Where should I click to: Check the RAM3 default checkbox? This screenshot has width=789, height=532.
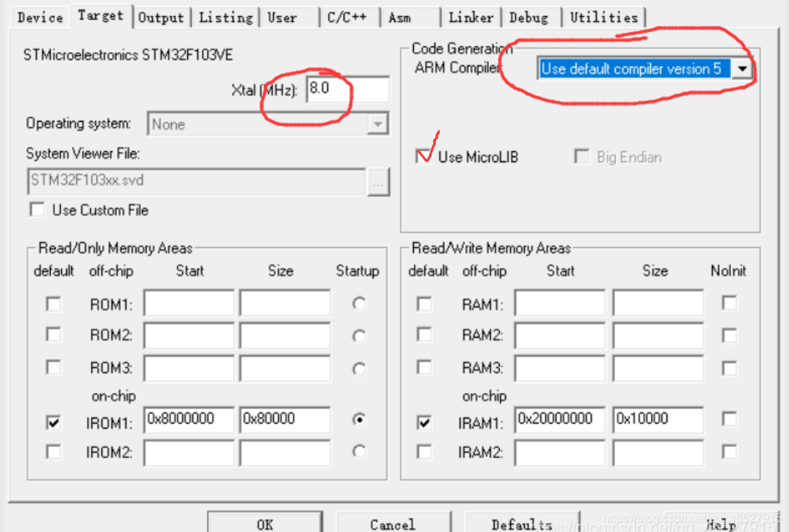click(424, 368)
